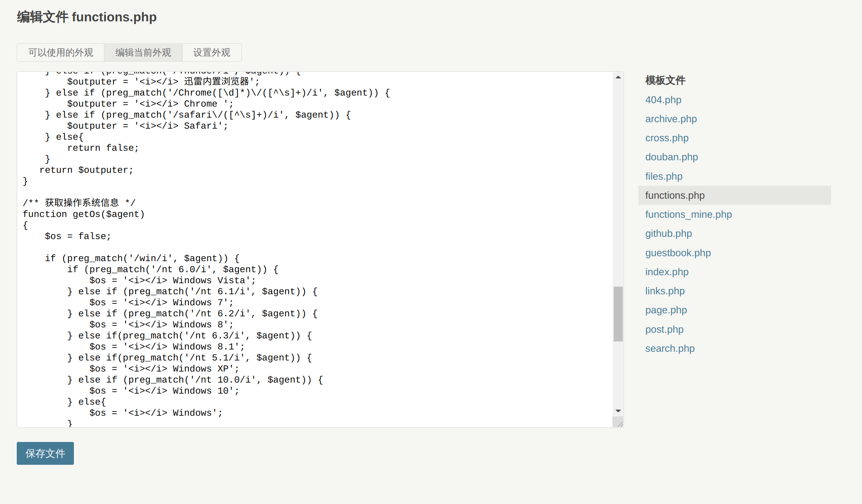862x504 pixels.
Task: Open post.php template file
Action: [x=664, y=329]
